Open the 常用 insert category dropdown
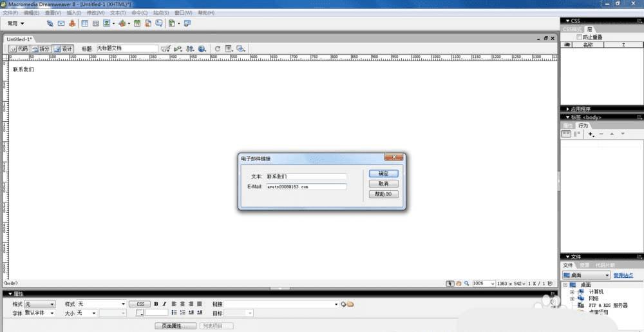644x332 pixels. tap(15, 24)
